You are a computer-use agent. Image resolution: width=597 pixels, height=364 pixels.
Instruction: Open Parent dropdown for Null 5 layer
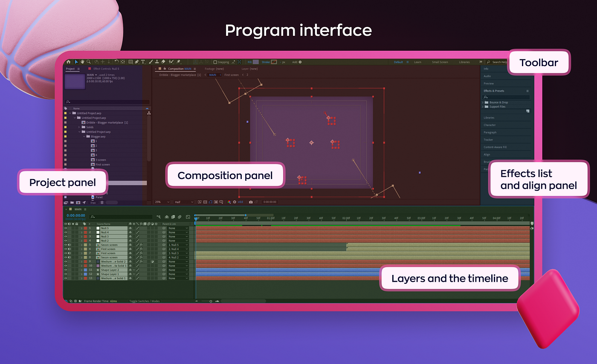[x=178, y=228]
